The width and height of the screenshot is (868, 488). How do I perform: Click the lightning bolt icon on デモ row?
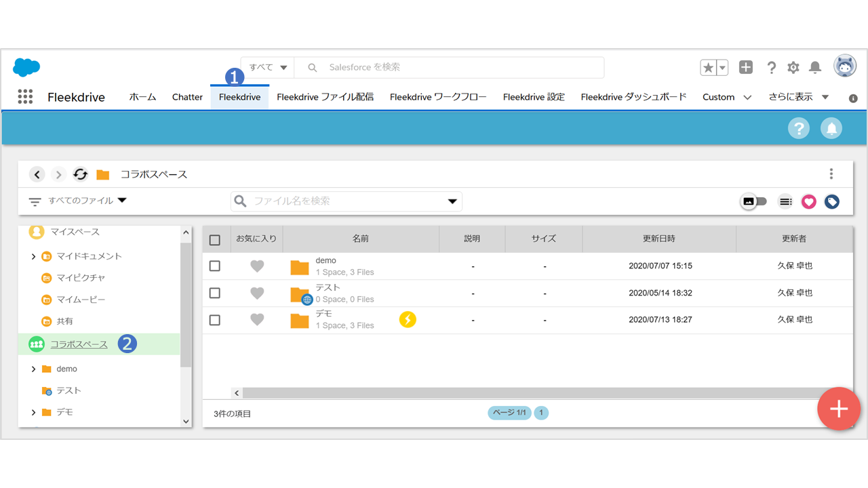pos(408,319)
